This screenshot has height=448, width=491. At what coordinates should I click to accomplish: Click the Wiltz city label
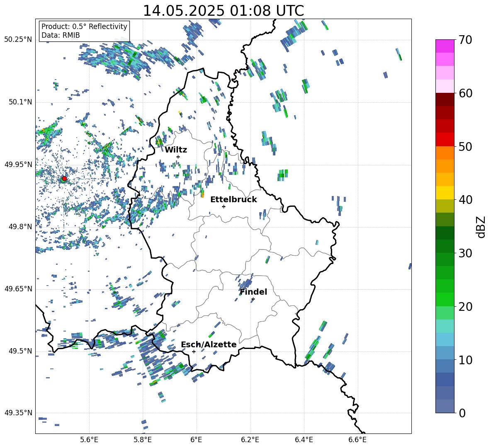tap(176, 150)
